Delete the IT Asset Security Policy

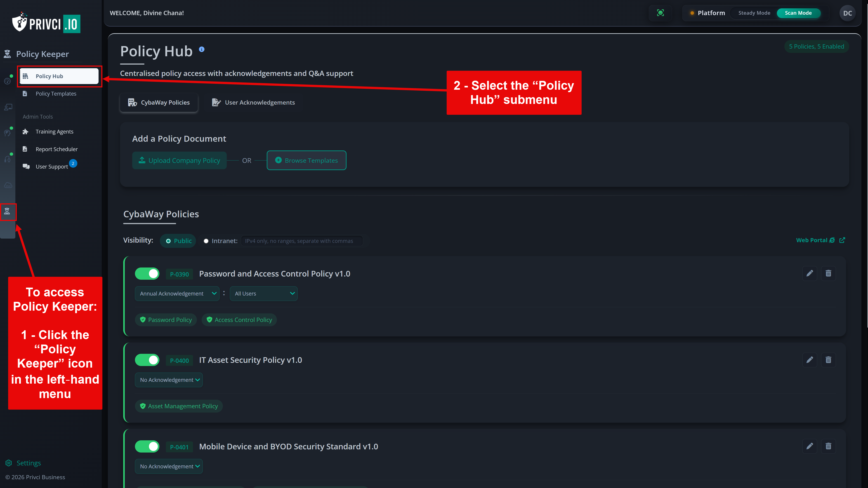click(x=828, y=360)
